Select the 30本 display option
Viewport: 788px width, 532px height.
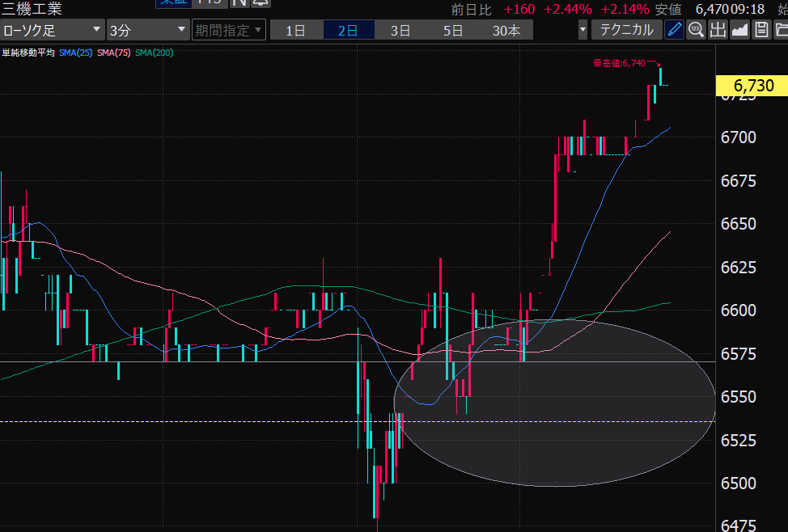(506, 31)
